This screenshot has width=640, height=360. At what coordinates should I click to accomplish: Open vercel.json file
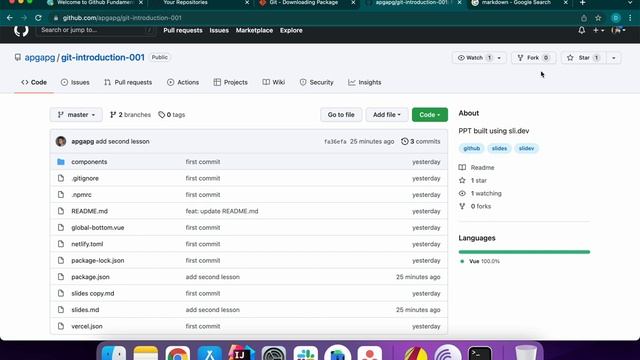point(87,326)
